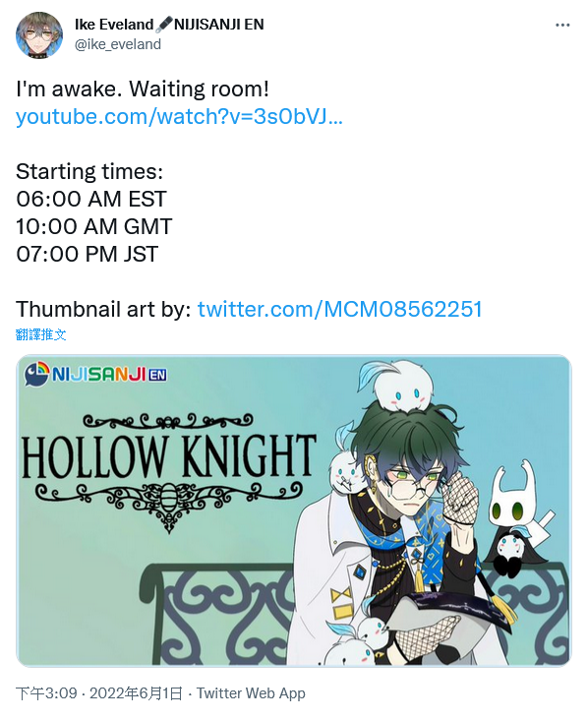Click the NIJISANJI EN logo in thumbnail
This screenshot has height=719, width=588.
click(x=95, y=375)
